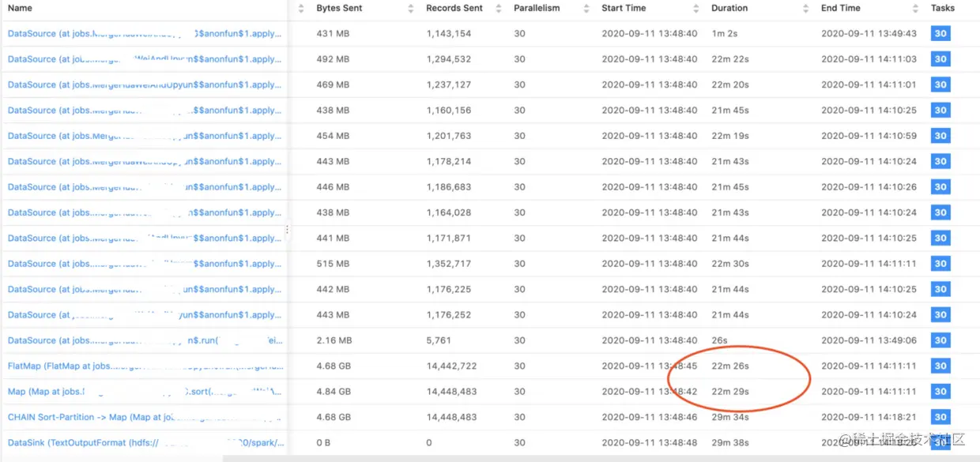The width and height of the screenshot is (980, 462).
Task: Click the Duration column header
Action: [x=729, y=9]
